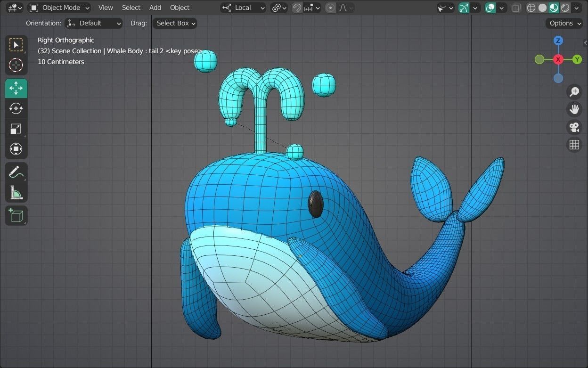This screenshot has width=588, height=368.
Task: Click the green Y axis gizmo
Action: pyautogui.click(x=577, y=59)
